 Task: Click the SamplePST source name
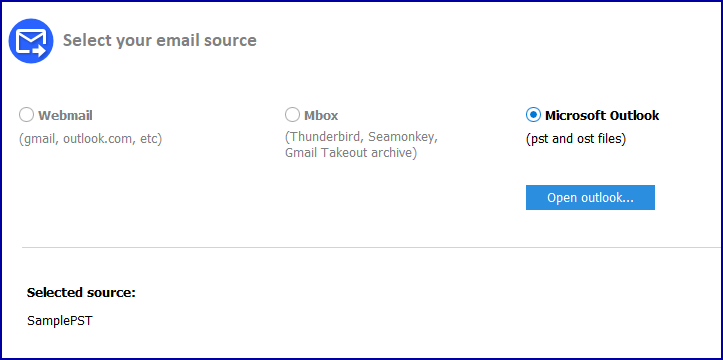pos(60,321)
